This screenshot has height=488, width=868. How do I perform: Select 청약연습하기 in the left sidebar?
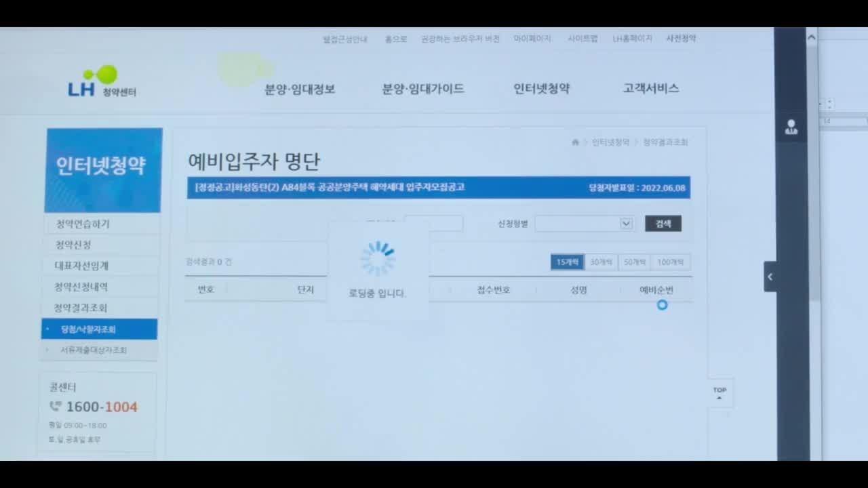click(82, 224)
